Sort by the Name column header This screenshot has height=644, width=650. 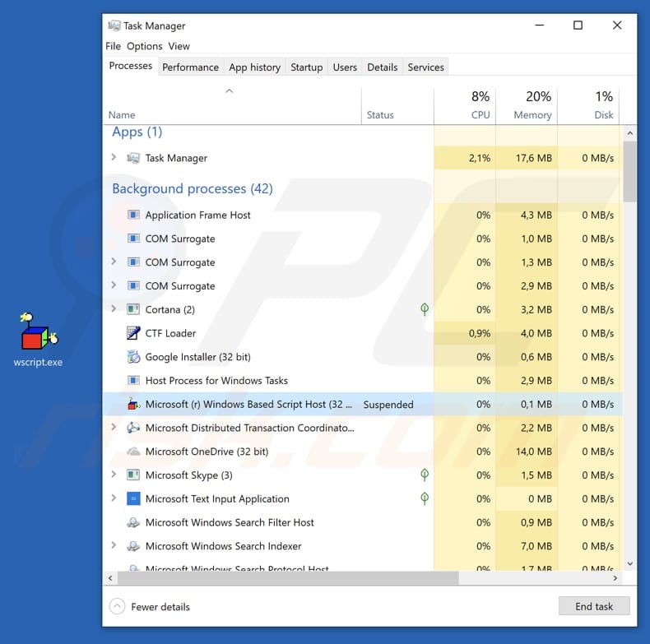pos(232,105)
